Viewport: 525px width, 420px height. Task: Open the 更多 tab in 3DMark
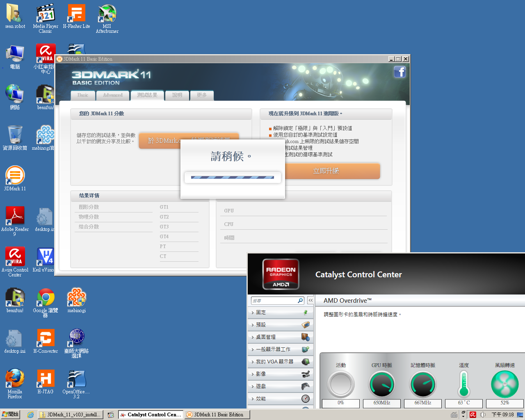202,95
